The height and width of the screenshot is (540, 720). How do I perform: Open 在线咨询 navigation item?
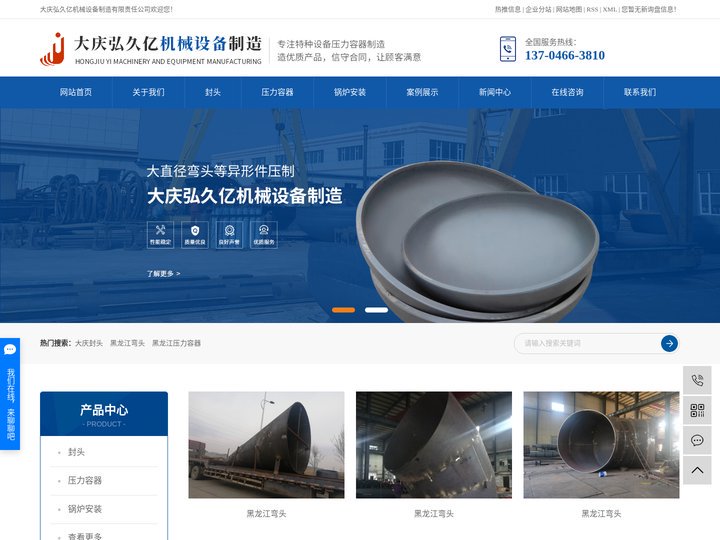click(x=568, y=92)
